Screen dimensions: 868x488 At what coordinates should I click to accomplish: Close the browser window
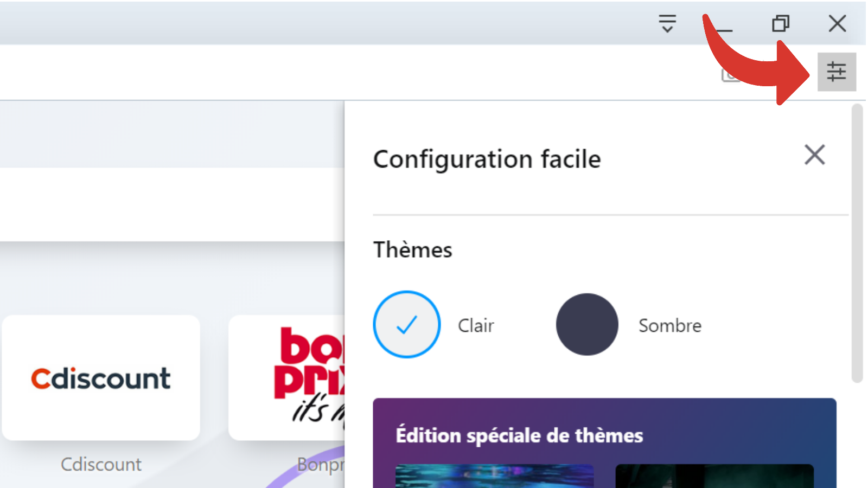pos(837,23)
